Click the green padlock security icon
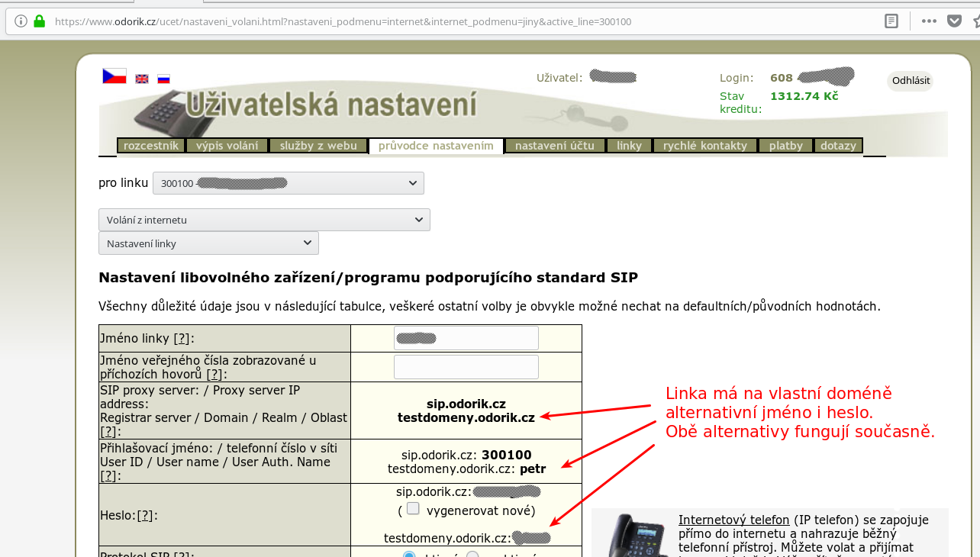Viewport: 980px width, 557px height. pos(40,21)
